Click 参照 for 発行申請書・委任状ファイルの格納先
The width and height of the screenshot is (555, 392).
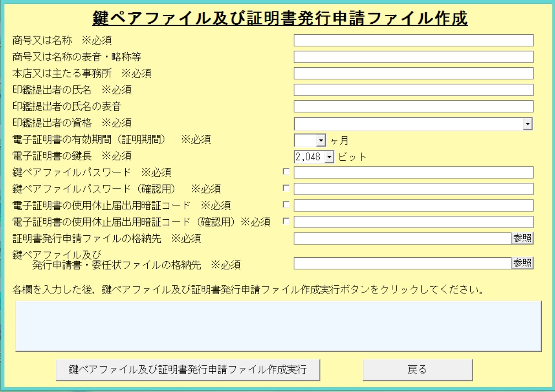522,263
